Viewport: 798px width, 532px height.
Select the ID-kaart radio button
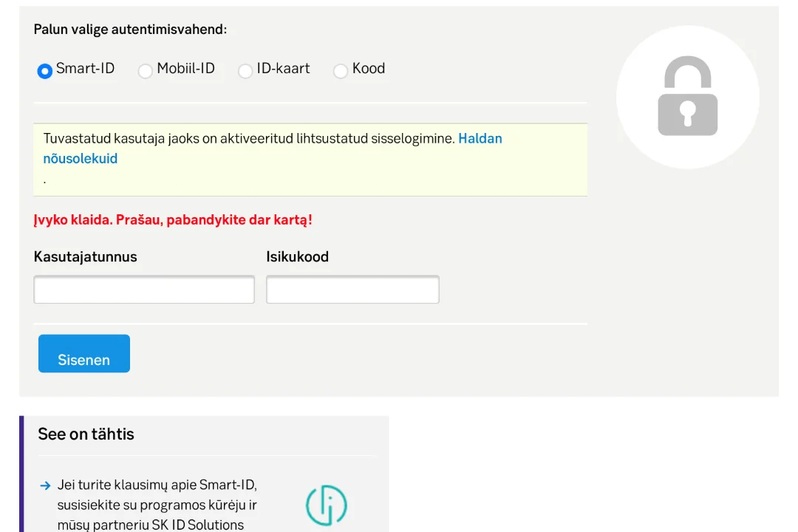[x=245, y=71]
